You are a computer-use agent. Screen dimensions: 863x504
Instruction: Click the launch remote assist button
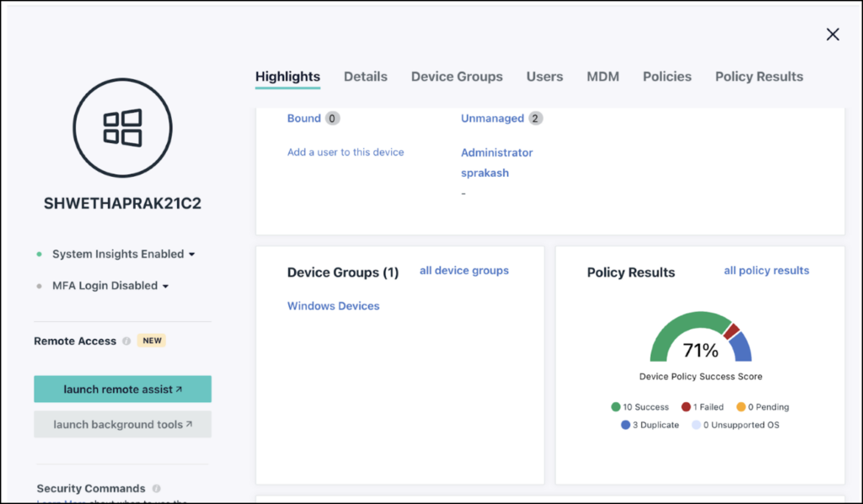pos(122,389)
